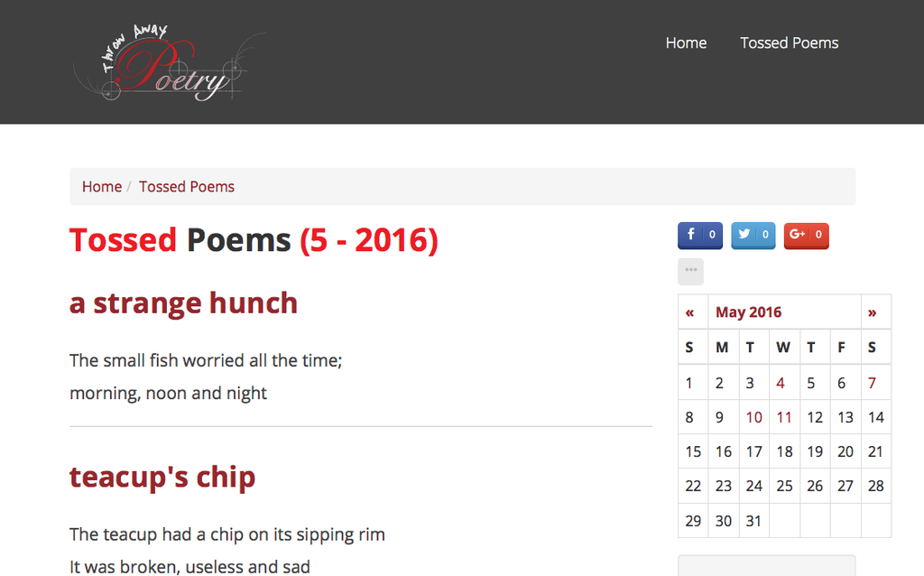Share via Twitter button
The image size is (924, 576).
coord(753,236)
